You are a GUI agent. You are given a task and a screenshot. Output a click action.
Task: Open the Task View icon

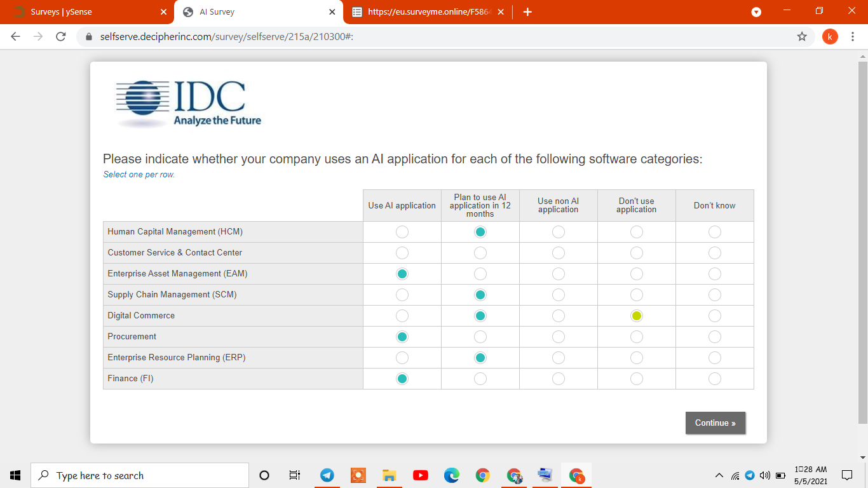[x=295, y=475]
